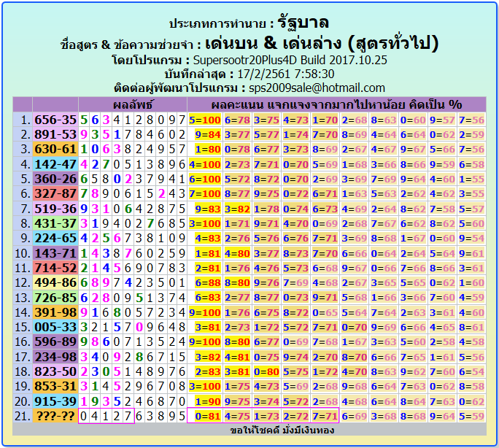This screenshot has width=499, height=448.
Task: Click score 7=56 in row 656-35
Action: point(471,120)
